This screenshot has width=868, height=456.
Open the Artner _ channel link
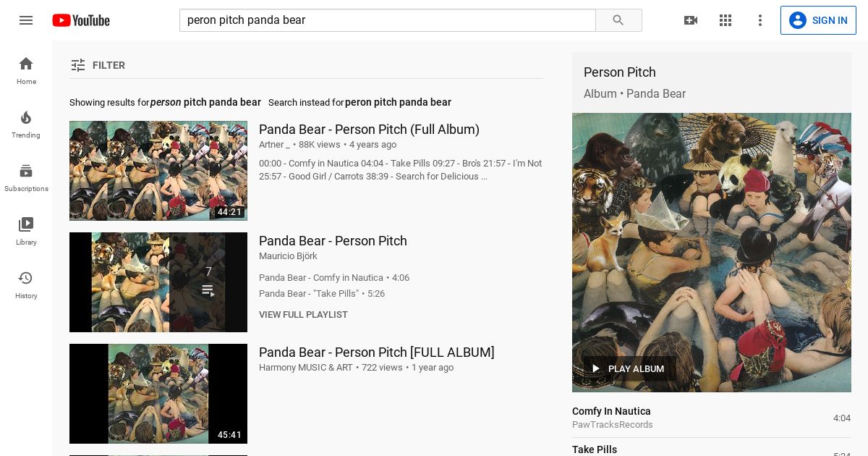coord(274,145)
